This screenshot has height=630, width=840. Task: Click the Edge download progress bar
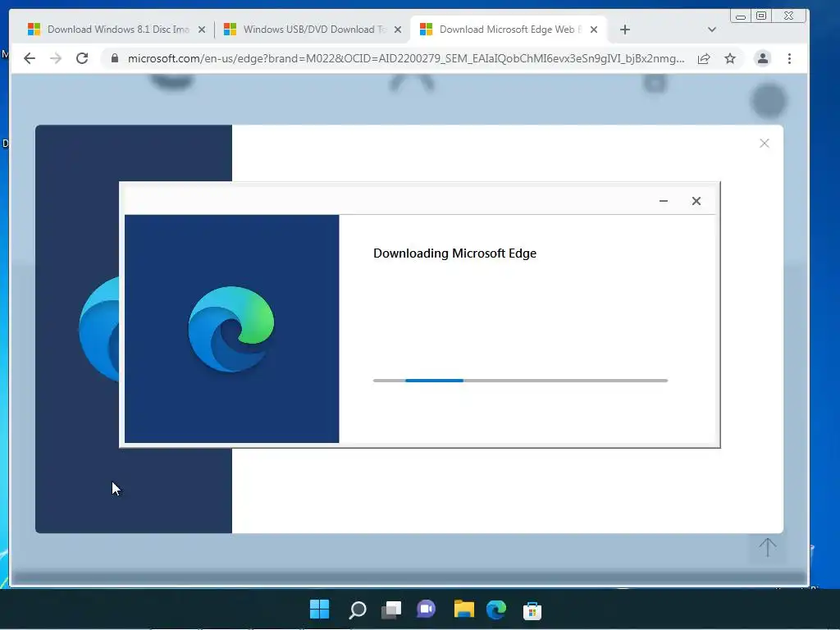tap(520, 381)
